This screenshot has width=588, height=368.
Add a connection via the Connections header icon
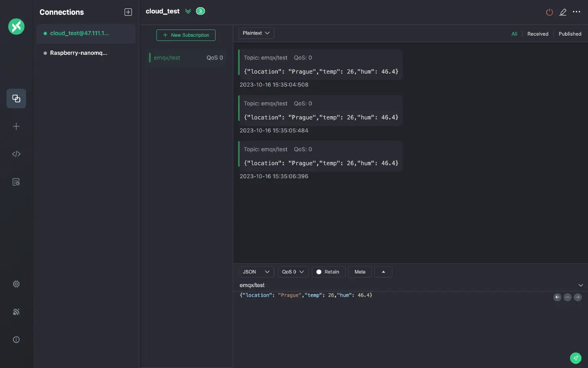point(128,12)
